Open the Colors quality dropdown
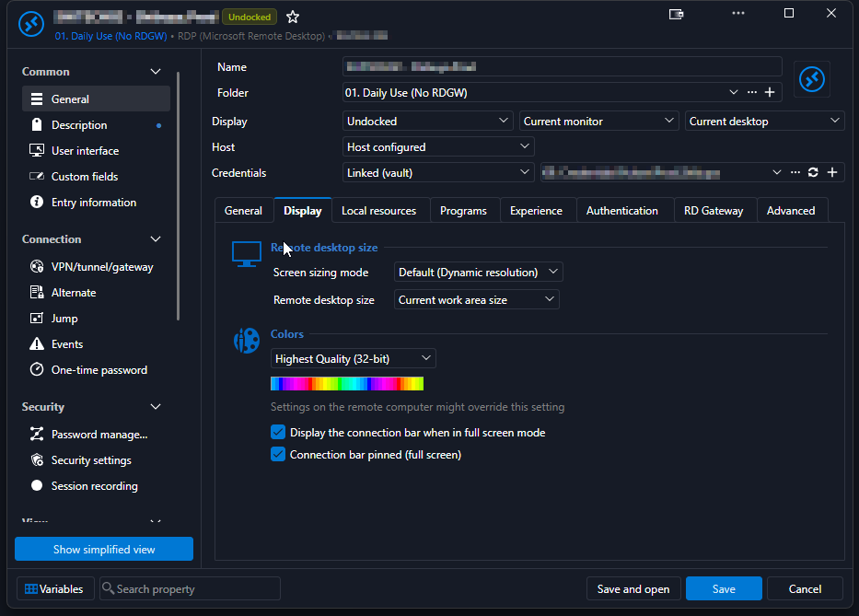Screen dimensions: 859x616 354,359
